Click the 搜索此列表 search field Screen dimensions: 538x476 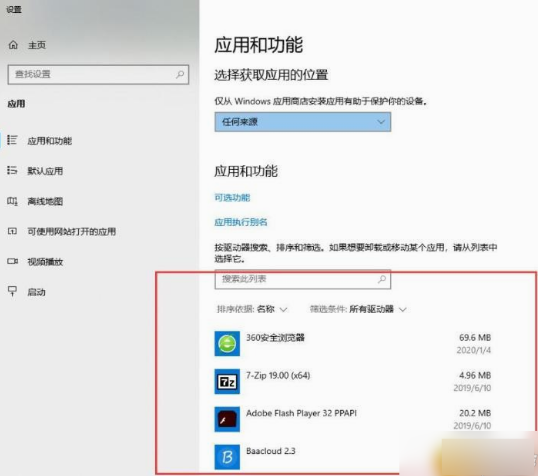303,279
